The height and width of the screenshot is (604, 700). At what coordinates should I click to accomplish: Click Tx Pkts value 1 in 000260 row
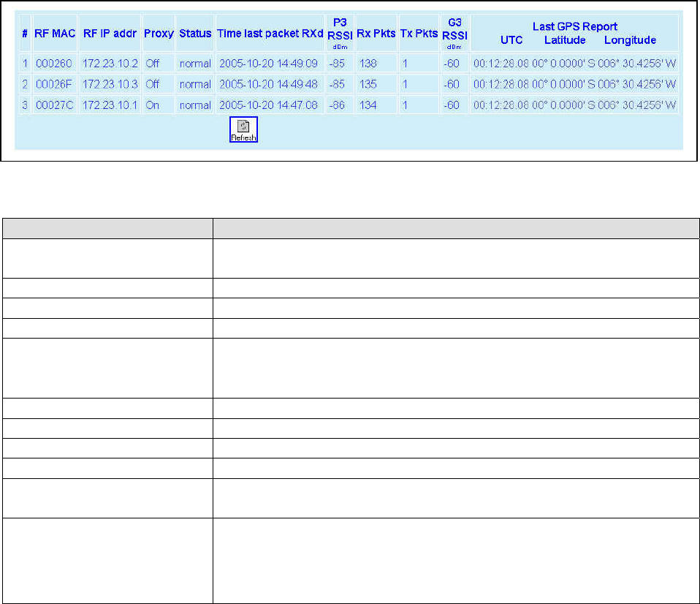coord(405,64)
